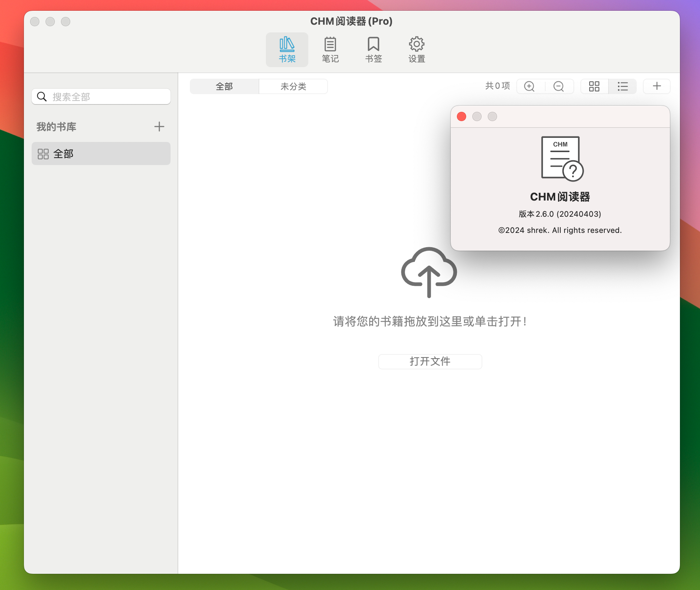Viewport: 700px width, 590px height.
Task: Open the 书架 (Bookshelf) panel
Action: point(287,49)
